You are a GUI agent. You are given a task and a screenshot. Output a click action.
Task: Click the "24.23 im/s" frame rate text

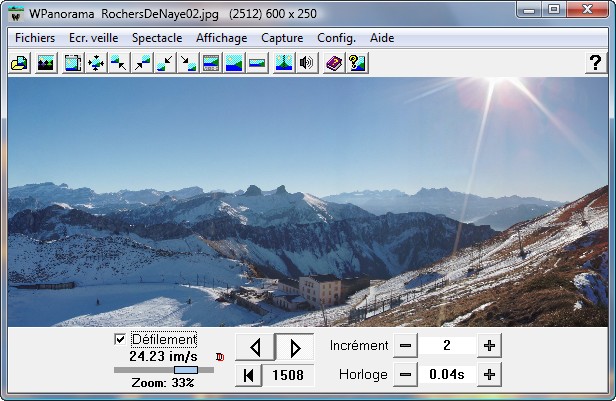pos(163,357)
